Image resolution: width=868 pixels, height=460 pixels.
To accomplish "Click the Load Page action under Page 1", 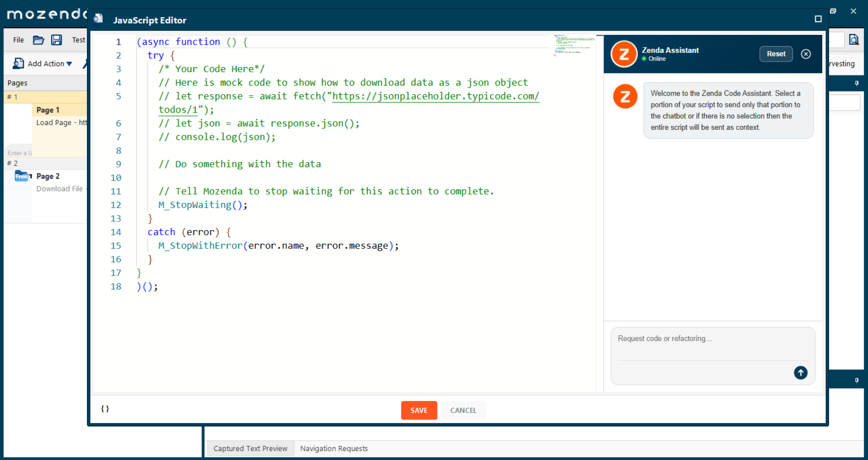I will tap(61, 123).
